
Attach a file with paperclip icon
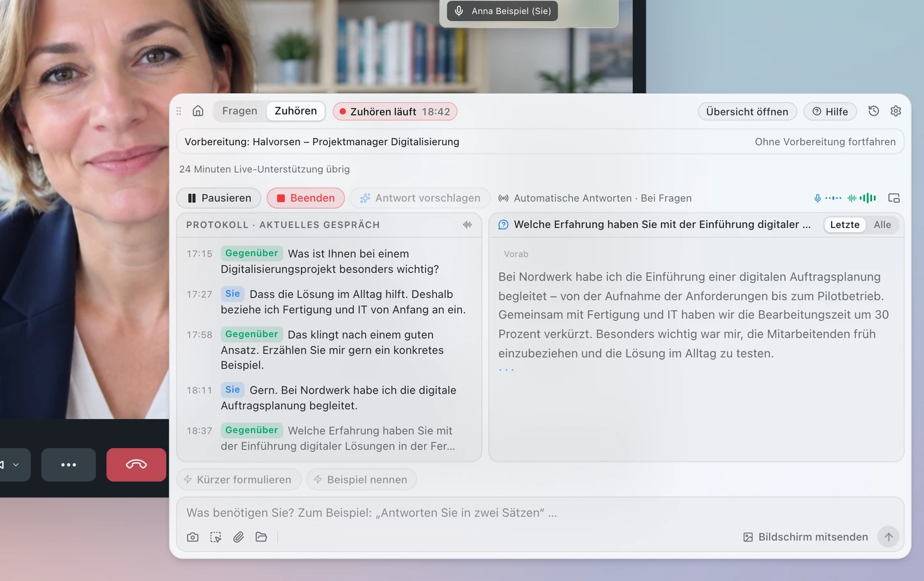[x=239, y=537]
